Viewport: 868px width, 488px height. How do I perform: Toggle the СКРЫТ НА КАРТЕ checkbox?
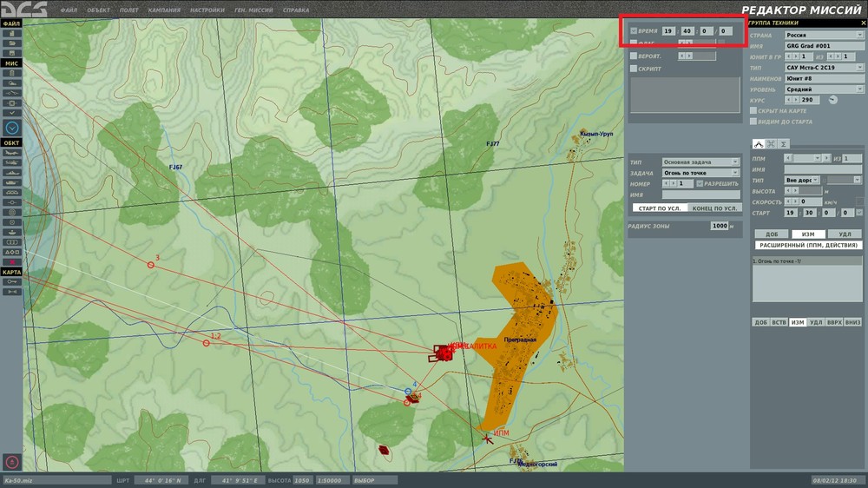tap(753, 110)
